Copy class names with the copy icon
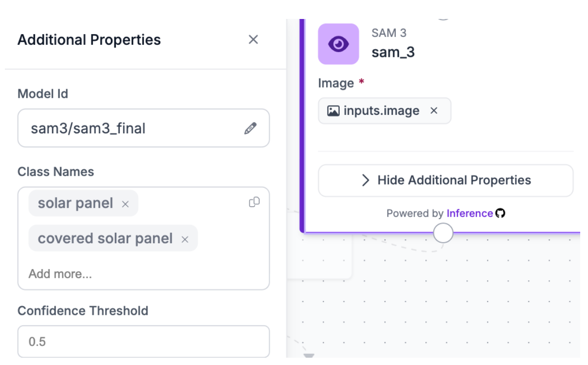 pyautogui.click(x=254, y=202)
